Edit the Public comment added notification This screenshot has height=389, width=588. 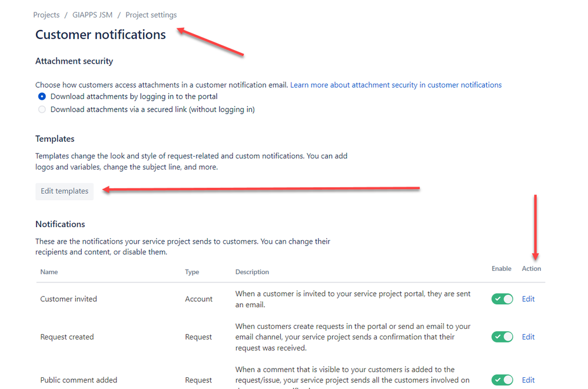528,380
